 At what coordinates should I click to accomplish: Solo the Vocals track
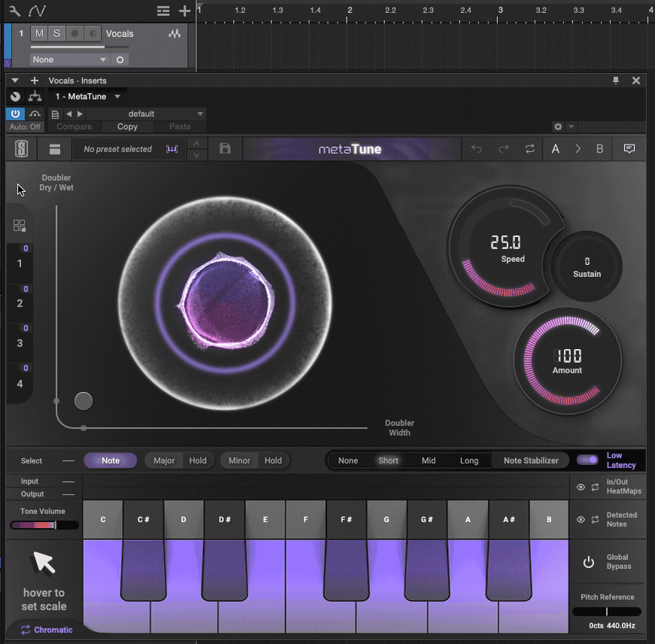[57, 33]
